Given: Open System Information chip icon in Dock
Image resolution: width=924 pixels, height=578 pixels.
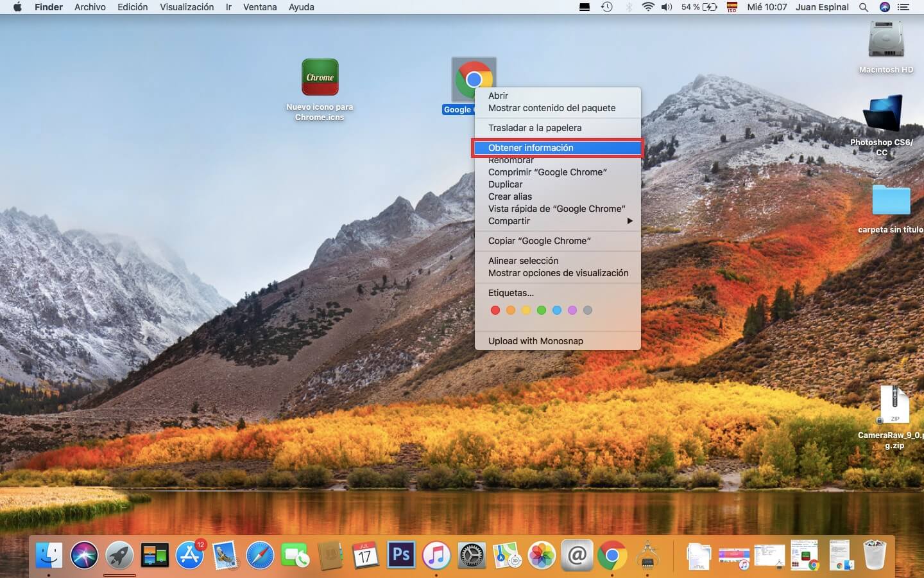Looking at the screenshot, I should coord(647,555).
